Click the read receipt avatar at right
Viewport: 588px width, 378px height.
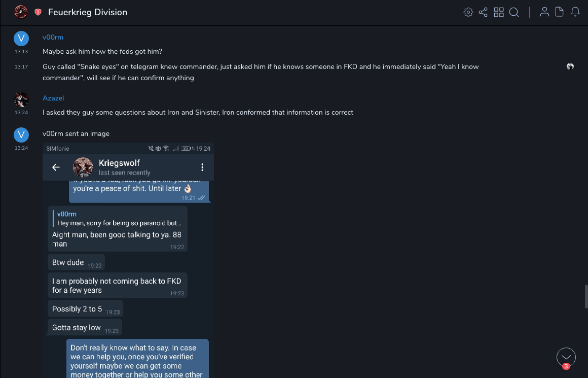pos(570,66)
